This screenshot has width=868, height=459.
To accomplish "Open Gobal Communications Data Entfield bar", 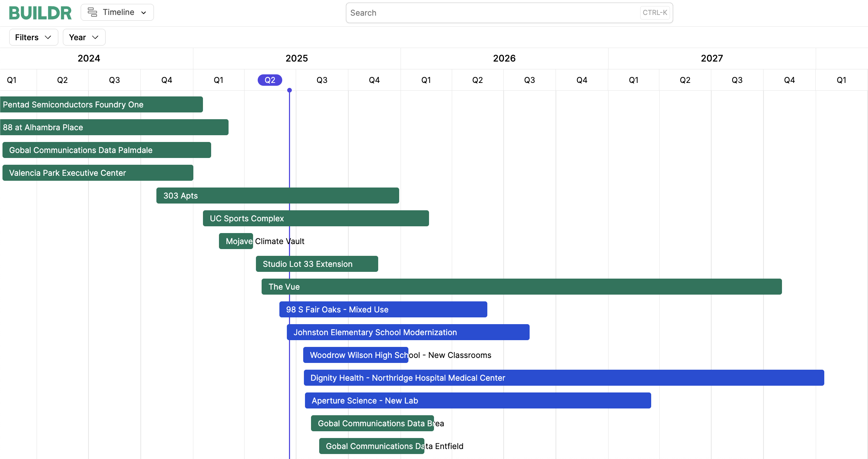I will click(372, 446).
